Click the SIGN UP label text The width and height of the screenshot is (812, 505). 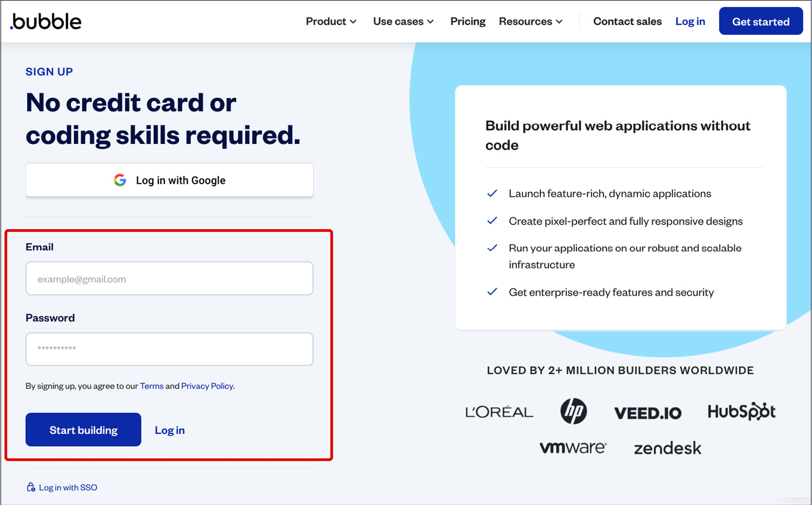coord(49,72)
